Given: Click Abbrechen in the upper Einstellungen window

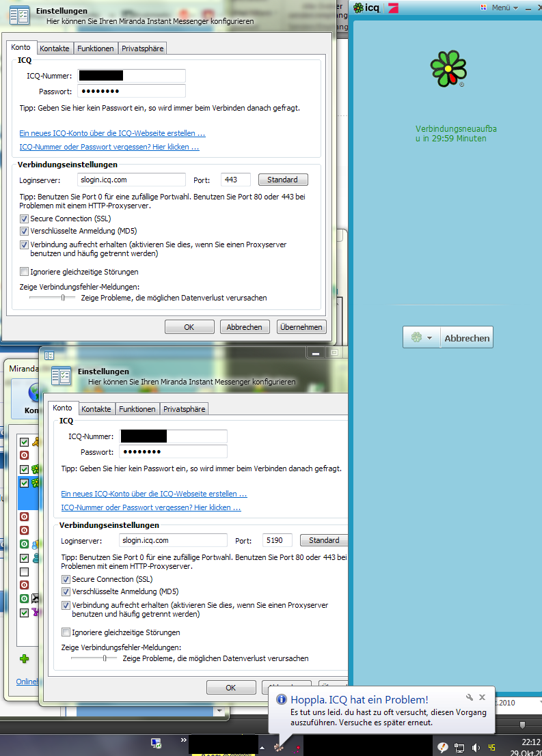Looking at the screenshot, I should click(244, 327).
